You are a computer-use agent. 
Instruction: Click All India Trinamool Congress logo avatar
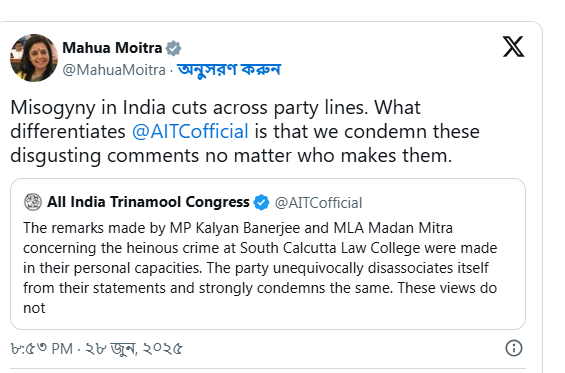click(x=33, y=202)
